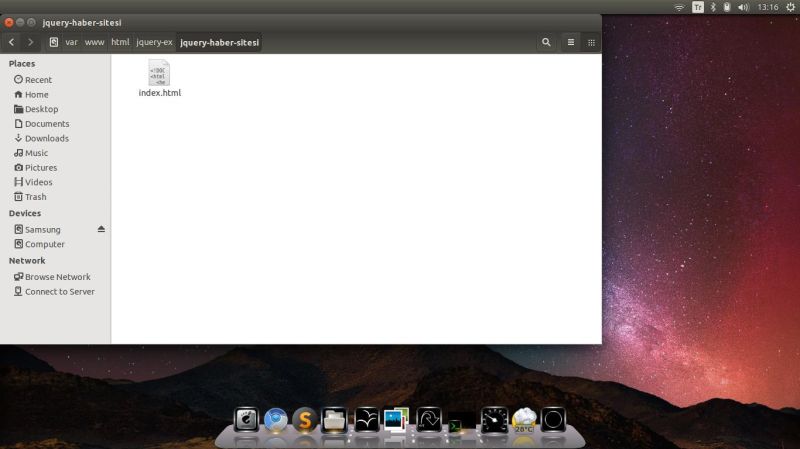Close the file manager window

tap(9, 22)
